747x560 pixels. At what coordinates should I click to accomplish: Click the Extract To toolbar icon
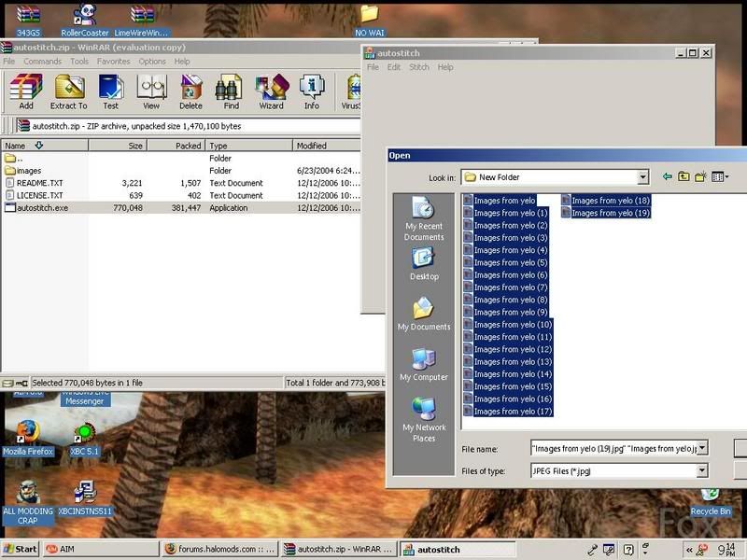pyautogui.click(x=68, y=91)
